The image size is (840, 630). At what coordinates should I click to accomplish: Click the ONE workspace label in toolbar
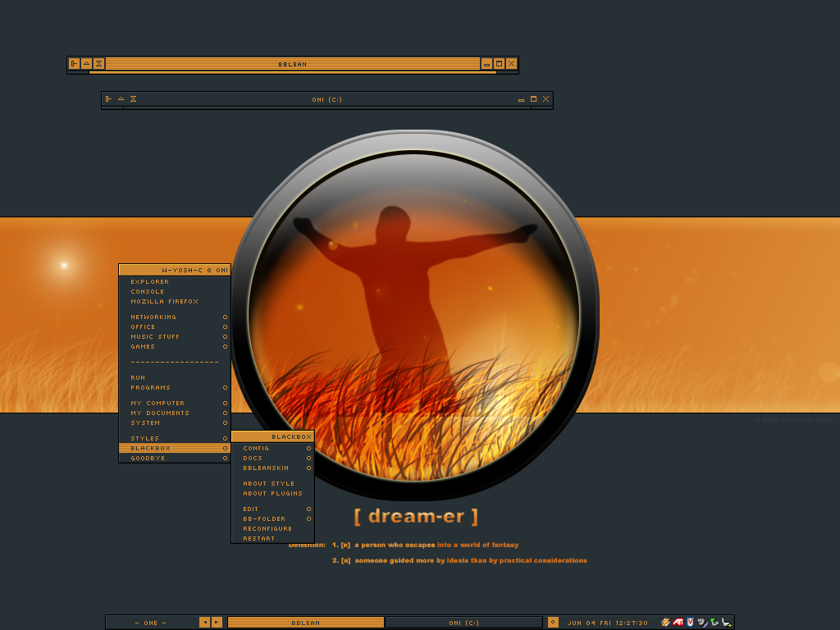pyautogui.click(x=150, y=623)
